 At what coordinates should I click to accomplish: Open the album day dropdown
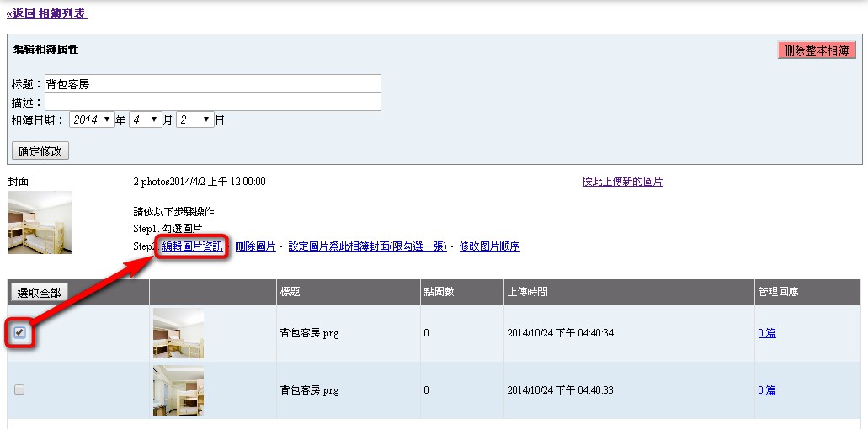point(195,120)
